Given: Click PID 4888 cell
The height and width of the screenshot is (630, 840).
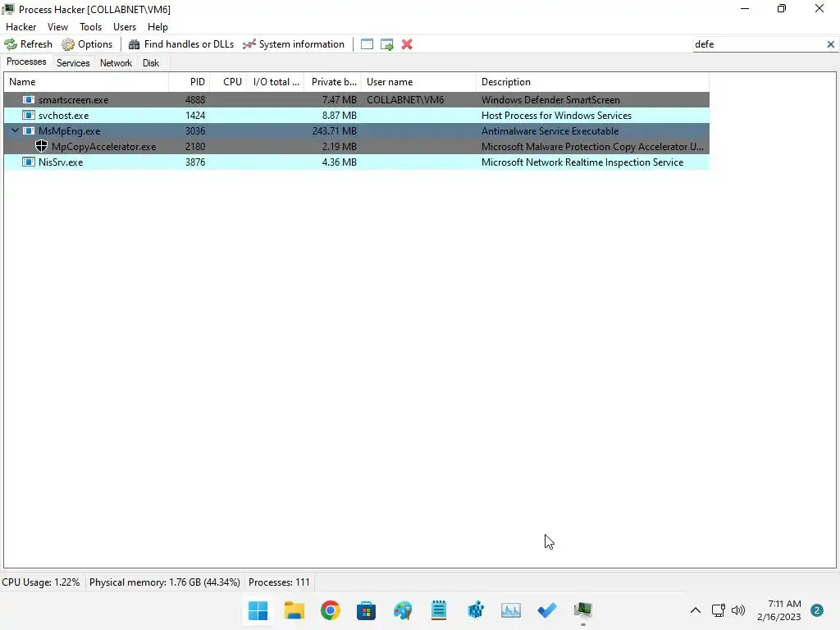Looking at the screenshot, I should [x=195, y=99].
